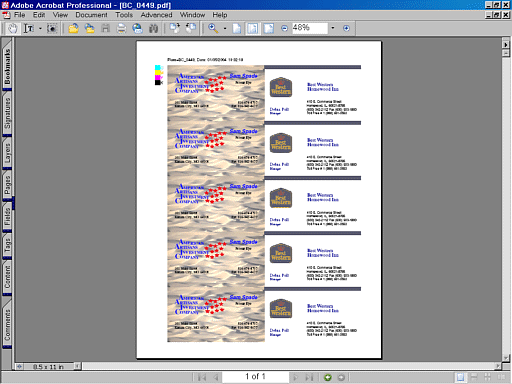Toggle Single Page layout in status bar

click(x=460, y=377)
